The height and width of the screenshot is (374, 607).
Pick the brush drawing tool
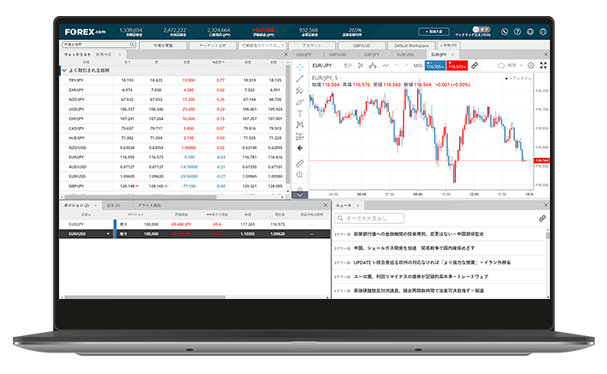tap(300, 102)
